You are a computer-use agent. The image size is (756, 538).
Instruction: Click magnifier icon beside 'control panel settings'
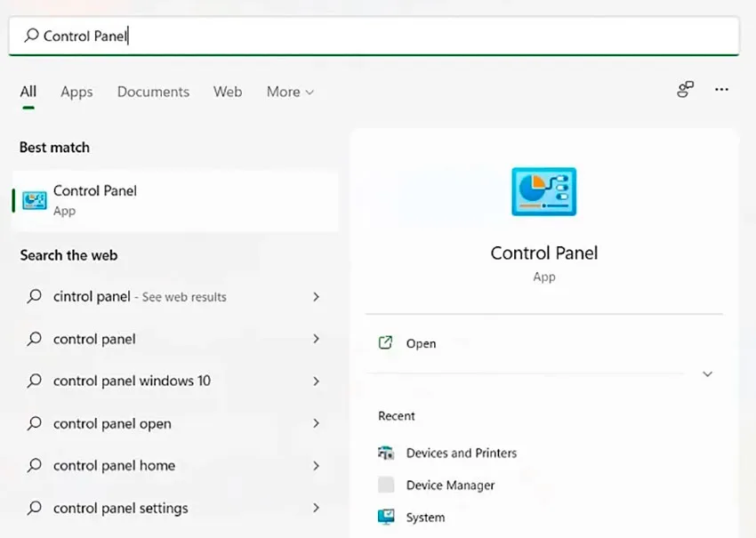34,507
